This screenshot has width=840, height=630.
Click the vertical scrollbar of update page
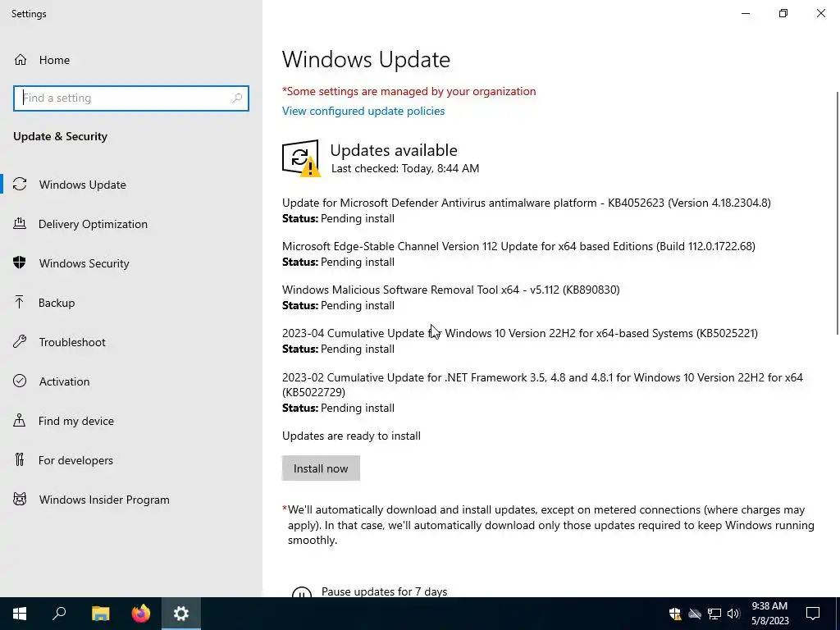pyautogui.click(x=836, y=214)
